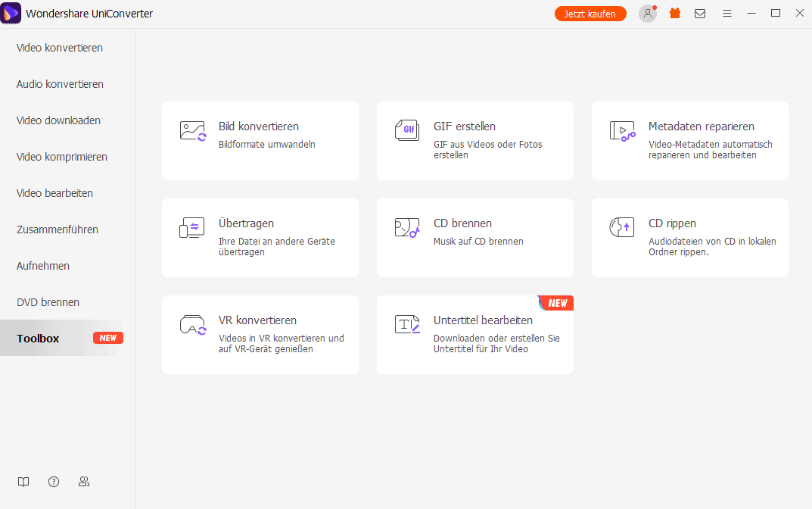
Task: Select Video komprimieren in sidebar
Action: coord(62,157)
